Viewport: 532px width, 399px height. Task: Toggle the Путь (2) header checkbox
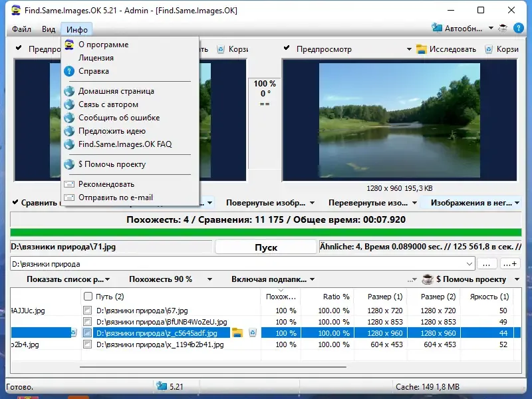click(x=88, y=296)
